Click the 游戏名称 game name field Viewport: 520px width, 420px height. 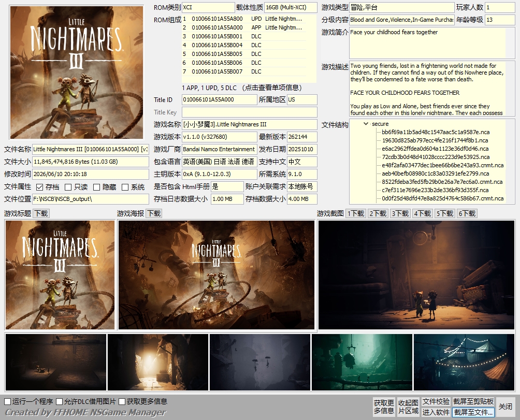(250, 124)
